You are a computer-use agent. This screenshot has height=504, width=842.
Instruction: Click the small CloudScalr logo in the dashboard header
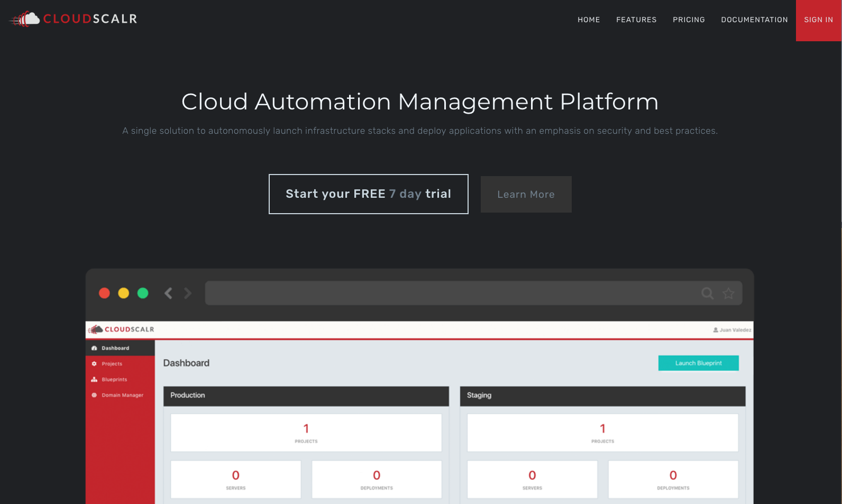tap(122, 329)
